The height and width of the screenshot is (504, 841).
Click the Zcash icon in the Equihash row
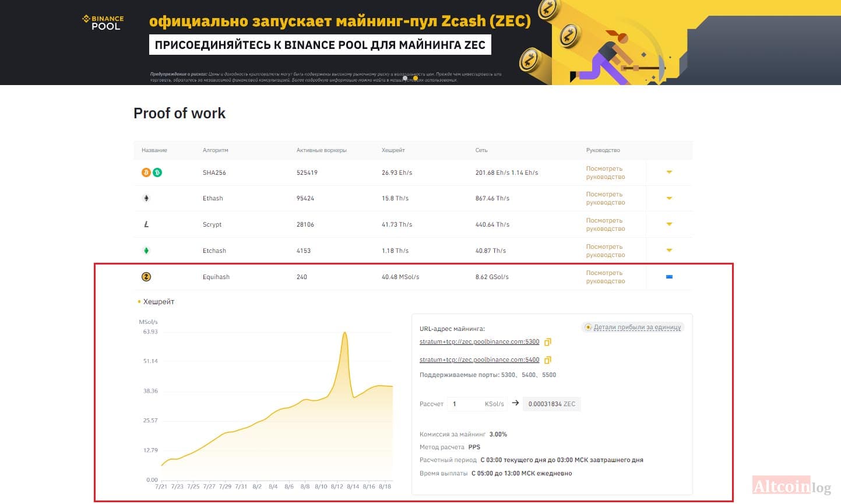click(146, 277)
